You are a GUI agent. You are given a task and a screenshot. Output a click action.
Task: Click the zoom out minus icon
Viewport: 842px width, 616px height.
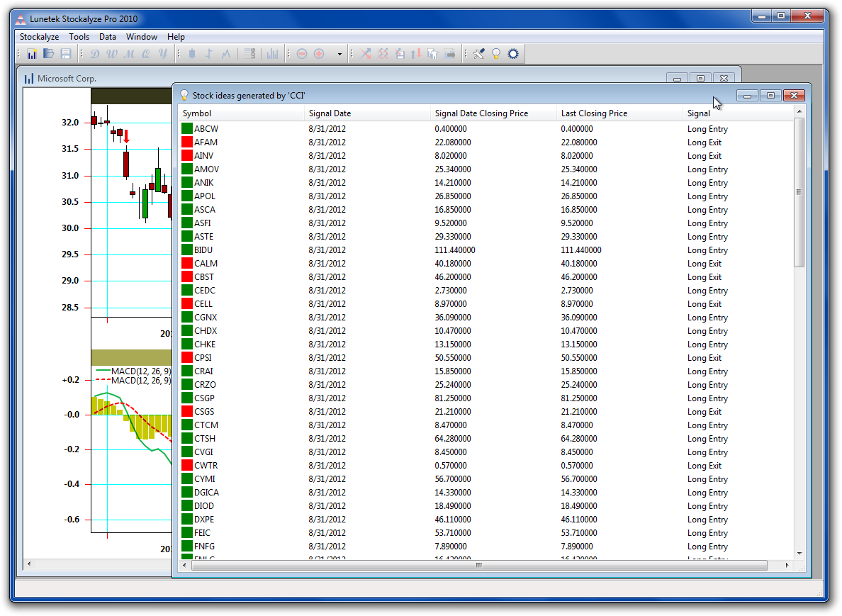point(302,54)
